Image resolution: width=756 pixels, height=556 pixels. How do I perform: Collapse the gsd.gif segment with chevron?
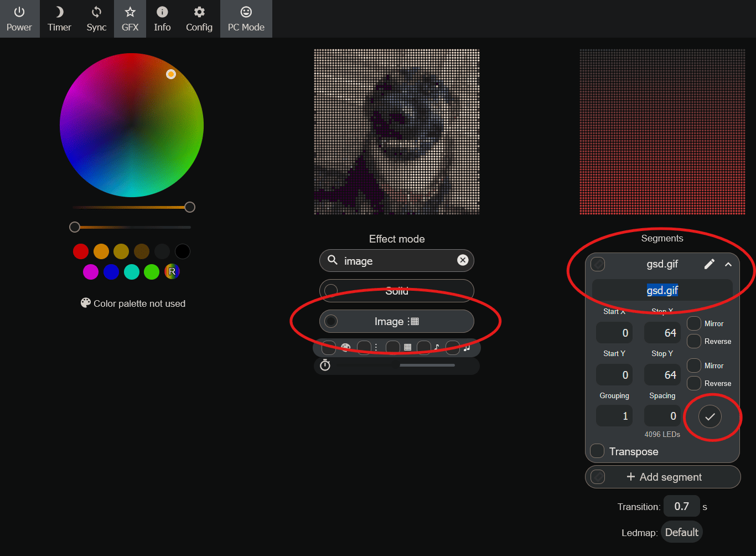(x=728, y=264)
